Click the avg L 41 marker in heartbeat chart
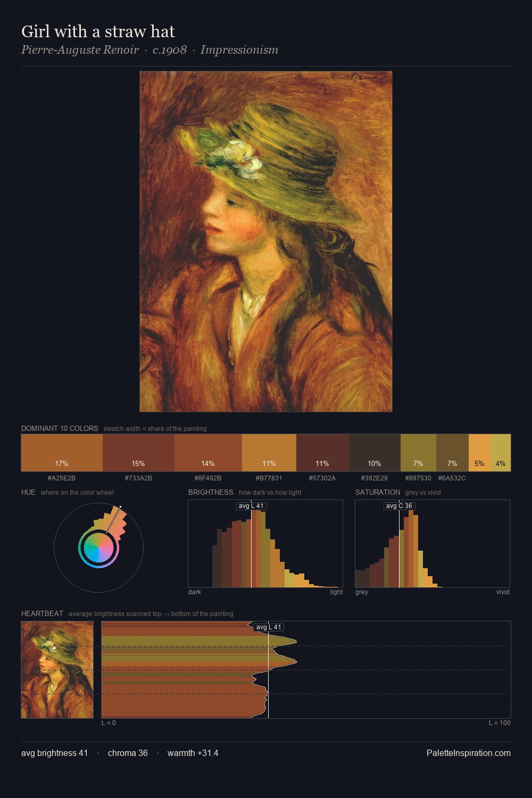Screen dimensions: 532x798 269,627
